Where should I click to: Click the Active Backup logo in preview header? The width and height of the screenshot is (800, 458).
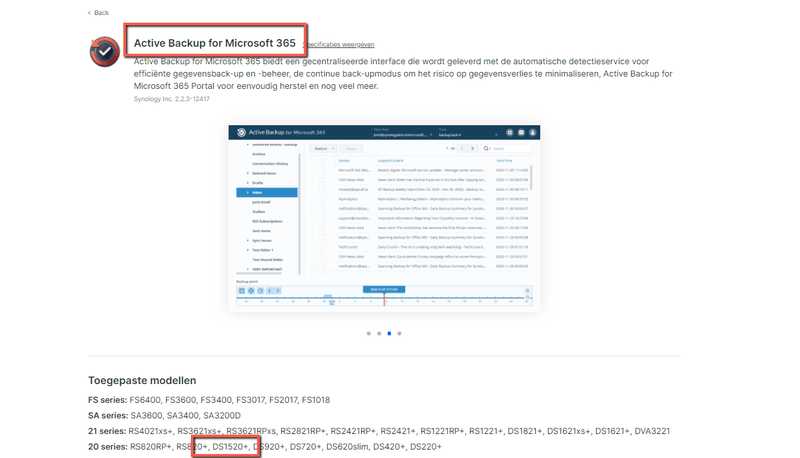click(x=241, y=132)
